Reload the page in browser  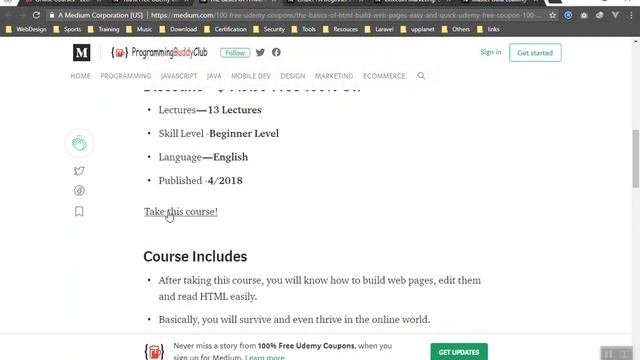point(36,16)
